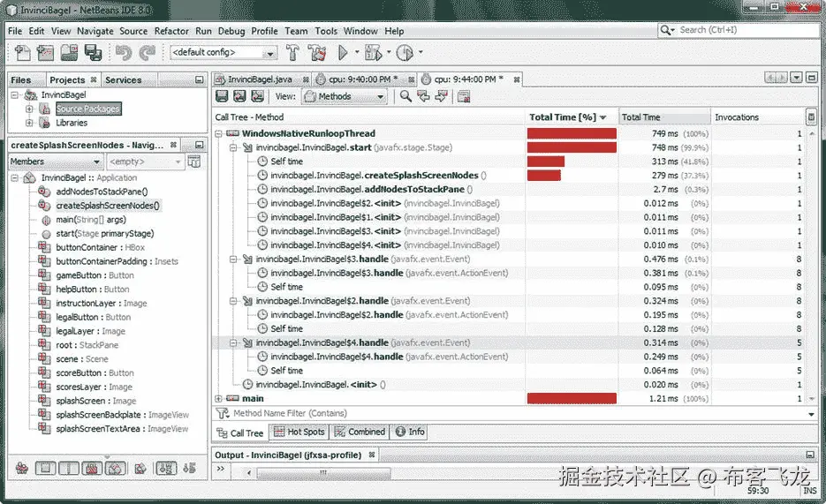Viewport: 826px width, 504px height.
Task: Collapse the InvinciBagel$3.handle Event node
Action: pyautogui.click(x=233, y=259)
